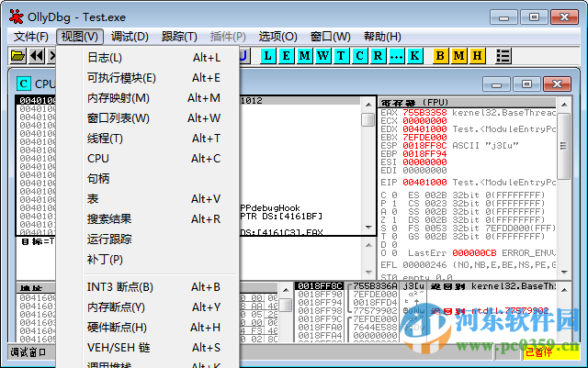Open the 选项(O) menu

click(277, 37)
